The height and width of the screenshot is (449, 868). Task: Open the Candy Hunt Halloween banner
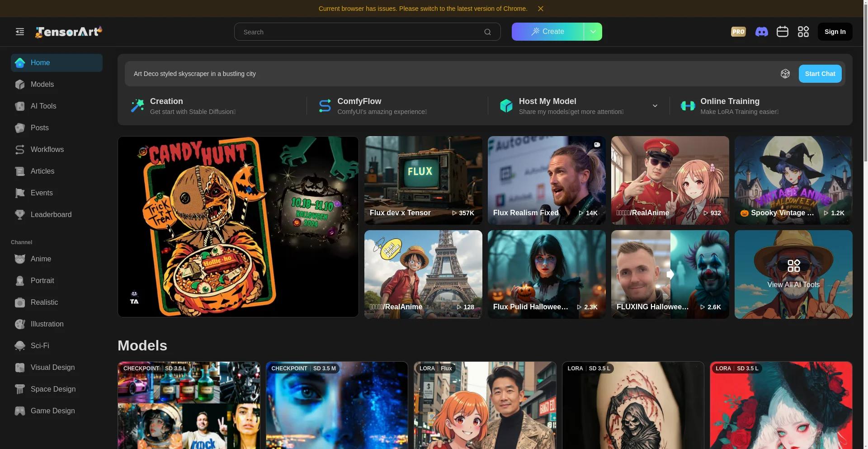[238, 227]
